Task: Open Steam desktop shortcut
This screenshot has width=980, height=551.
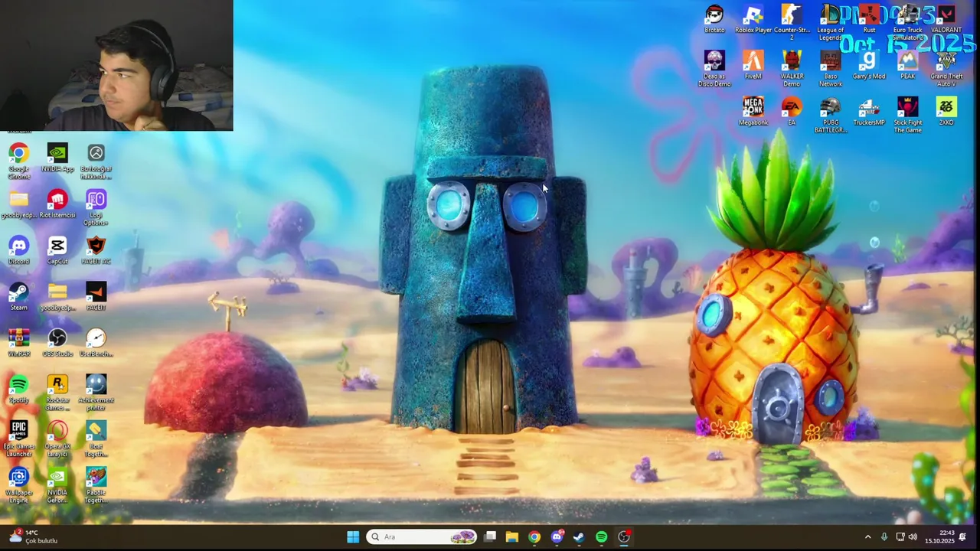Action: point(19,297)
